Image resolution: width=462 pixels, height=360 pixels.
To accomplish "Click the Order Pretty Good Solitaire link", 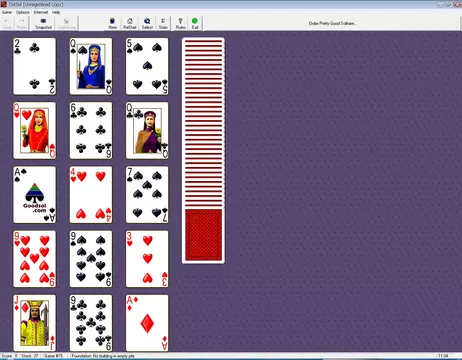I will coord(332,23).
